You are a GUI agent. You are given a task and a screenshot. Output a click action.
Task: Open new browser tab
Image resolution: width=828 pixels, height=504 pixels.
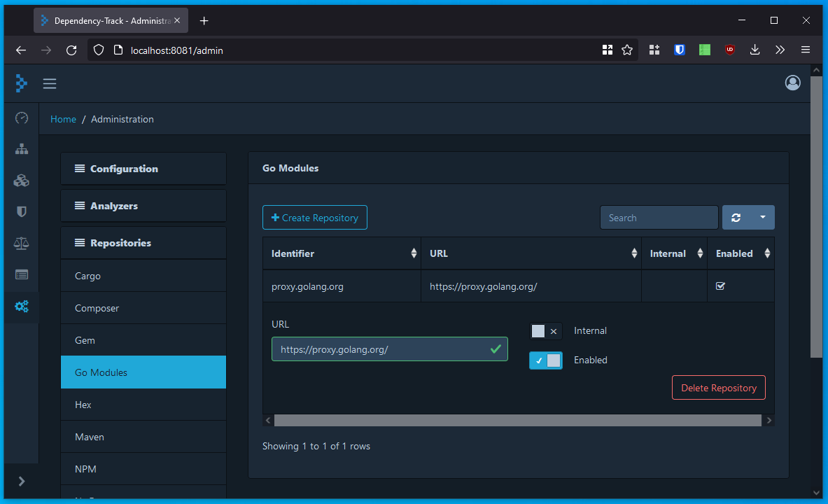click(x=204, y=20)
